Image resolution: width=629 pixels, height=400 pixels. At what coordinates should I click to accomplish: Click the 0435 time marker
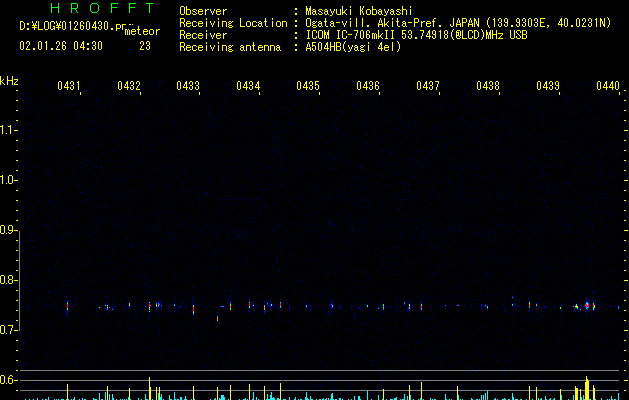click(308, 86)
